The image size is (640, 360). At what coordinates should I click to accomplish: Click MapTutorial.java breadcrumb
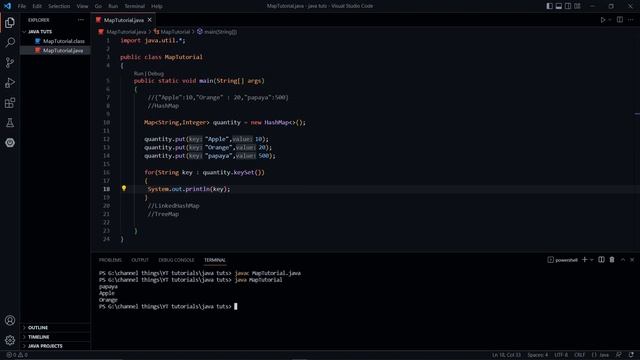coord(126,31)
